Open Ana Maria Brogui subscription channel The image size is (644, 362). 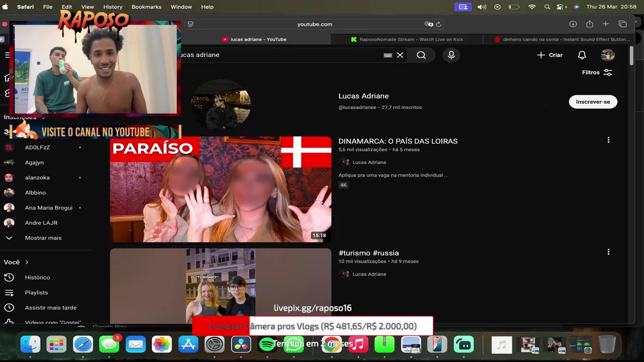click(x=48, y=208)
